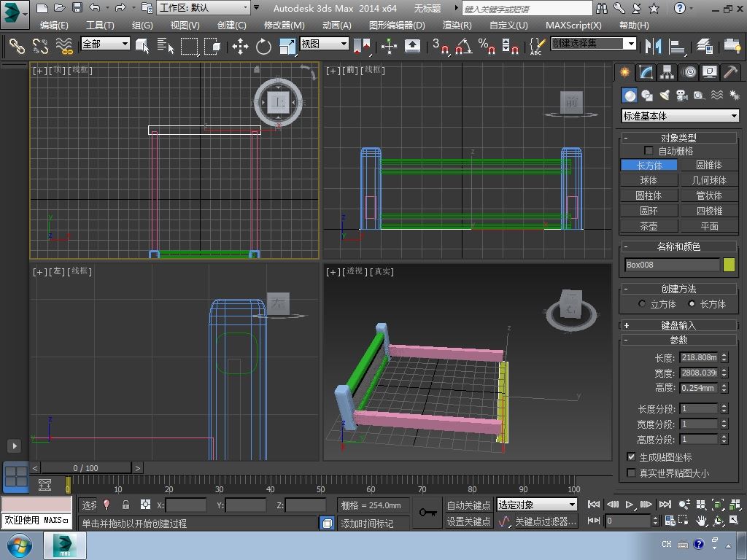This screenshot has width=747, height=560.
Task: Enable the 自动栅格 checkbox
Action: (x=649, y=151)
